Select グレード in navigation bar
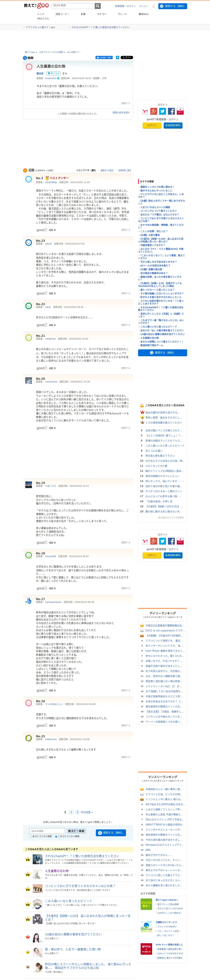This screenshot has height=980, width=210. tap(122, 14)
